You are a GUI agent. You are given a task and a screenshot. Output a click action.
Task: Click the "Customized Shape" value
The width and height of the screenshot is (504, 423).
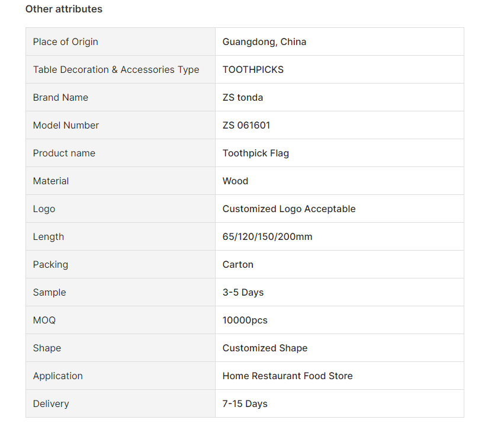(x=265, y=348)
